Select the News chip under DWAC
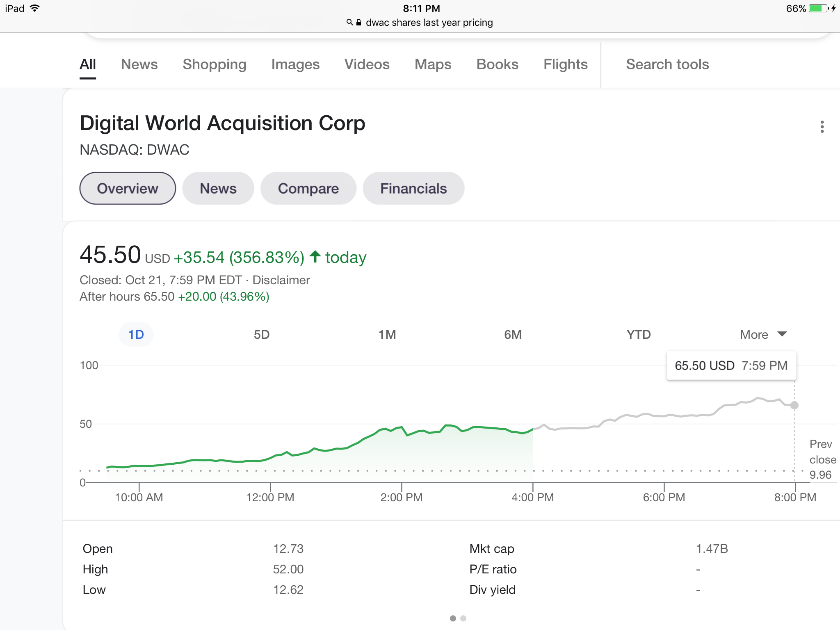Image resolution: width=840 pixels, height=630 pixels. (x=218, y=188)
